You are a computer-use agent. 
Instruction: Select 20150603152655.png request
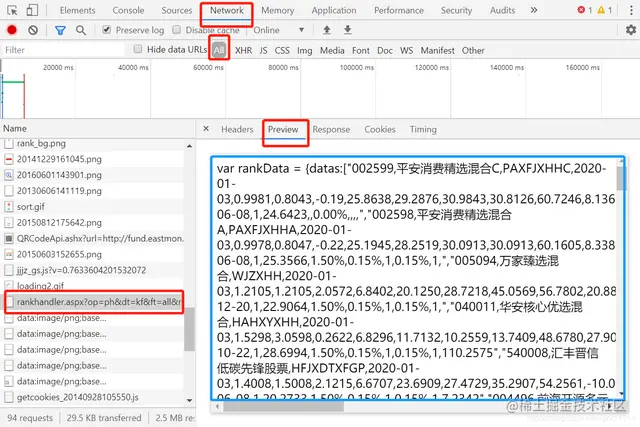pos(93,254)
